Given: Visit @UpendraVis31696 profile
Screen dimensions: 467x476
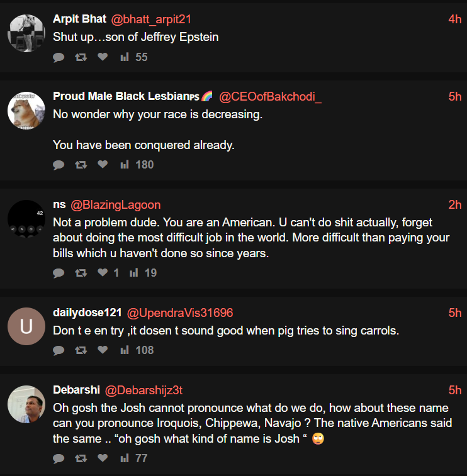Looking at the screenshot, I should pyautogui.click(x=180, y=313).
